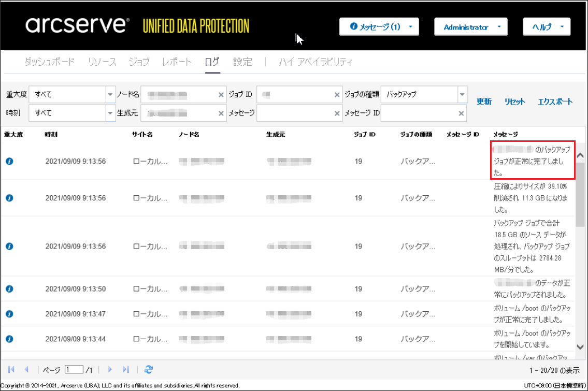Open the Administrator account menu
The width and height of the screenshot is (588, 391).
tap(470, 27)
